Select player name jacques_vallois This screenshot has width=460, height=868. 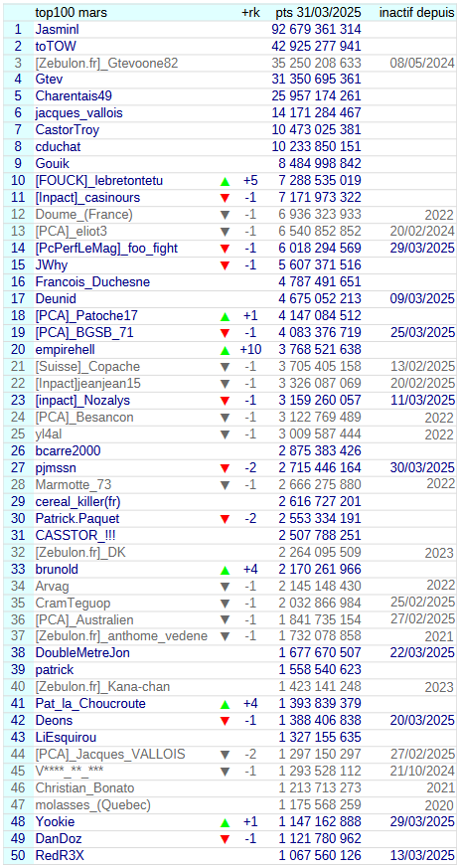(79, 113)
